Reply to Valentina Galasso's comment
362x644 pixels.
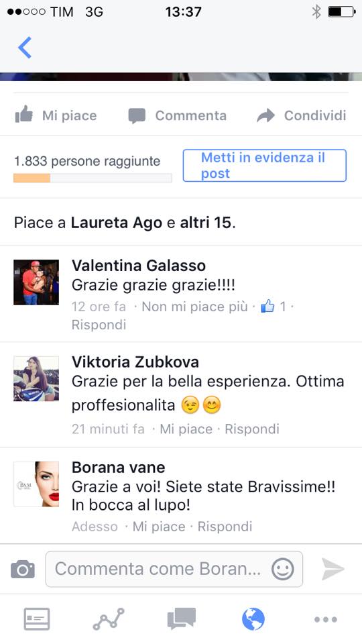[x=99, y=325]
